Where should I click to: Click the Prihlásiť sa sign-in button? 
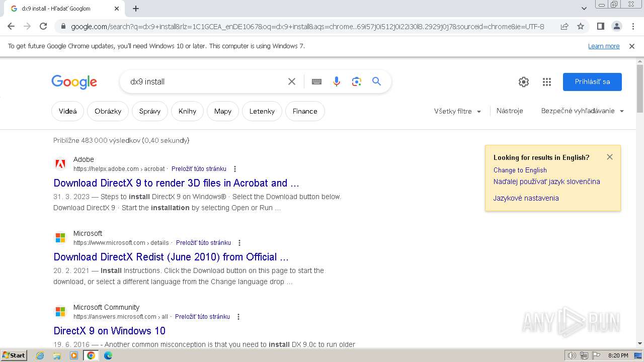pos(592,82)
